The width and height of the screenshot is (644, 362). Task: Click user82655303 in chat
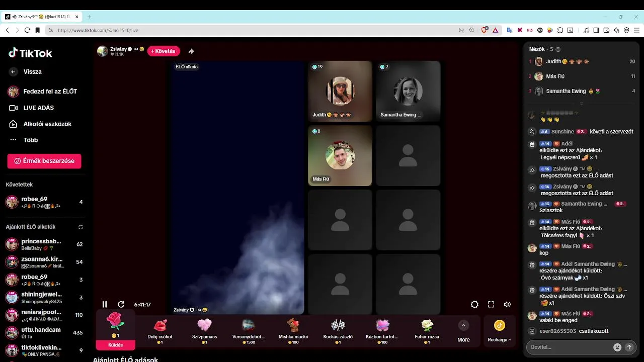coord(557,331)
